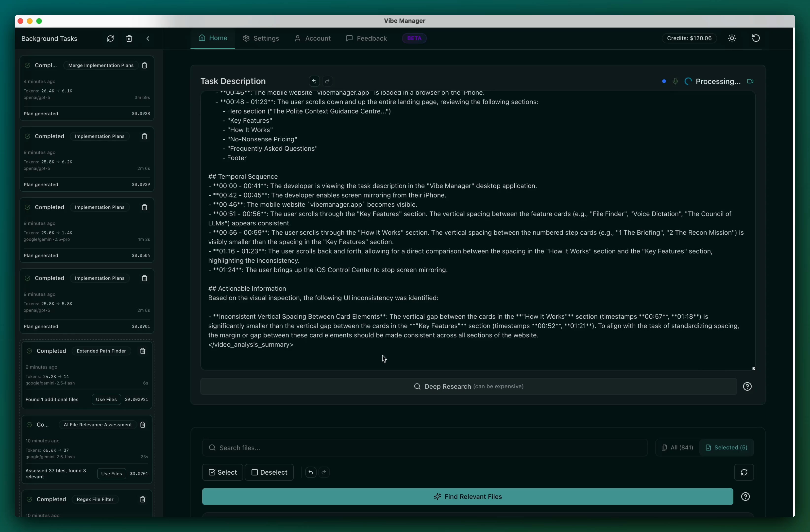
Task: Undo the task description edit
Action: [x=314, y=81]
